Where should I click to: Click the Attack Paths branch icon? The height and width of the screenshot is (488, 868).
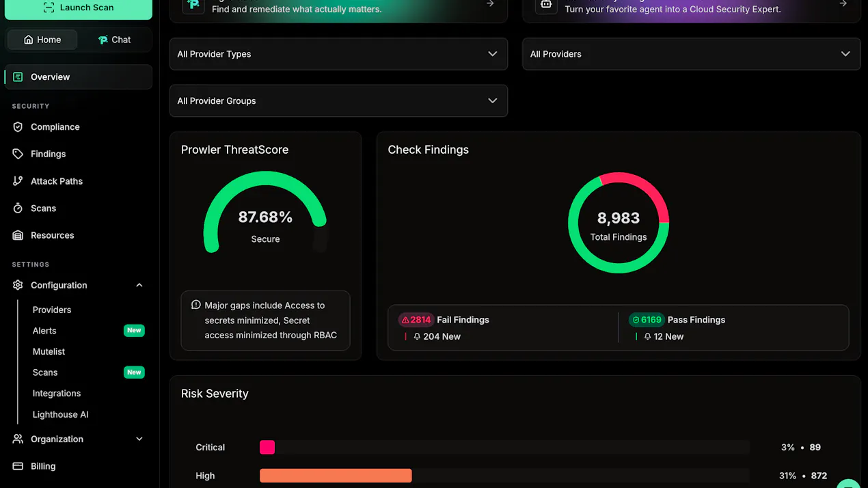tap(18, 181)
